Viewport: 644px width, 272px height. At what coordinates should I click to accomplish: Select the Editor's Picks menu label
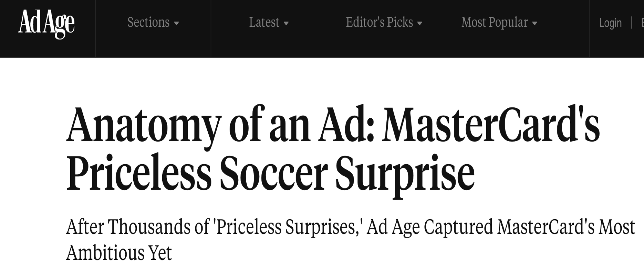(x=379, y=23)
